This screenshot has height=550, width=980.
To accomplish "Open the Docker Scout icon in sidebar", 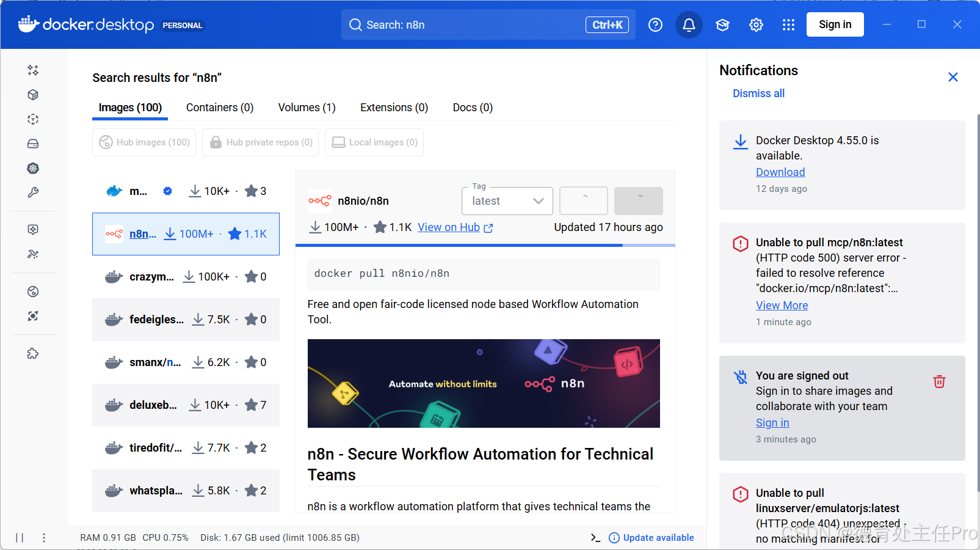I will pyautogui.click(x=33, y=316).
